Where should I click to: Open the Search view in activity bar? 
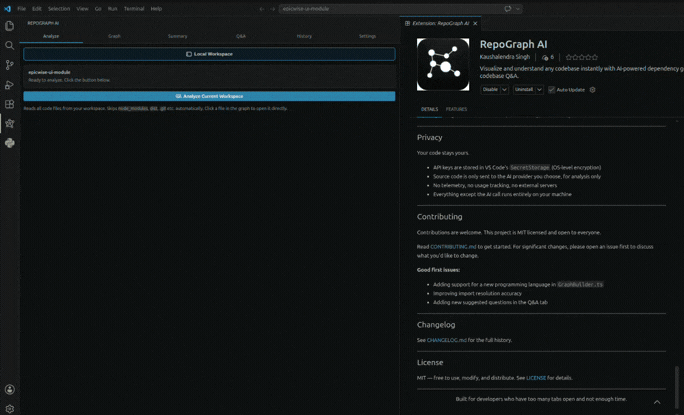[9, 45]
